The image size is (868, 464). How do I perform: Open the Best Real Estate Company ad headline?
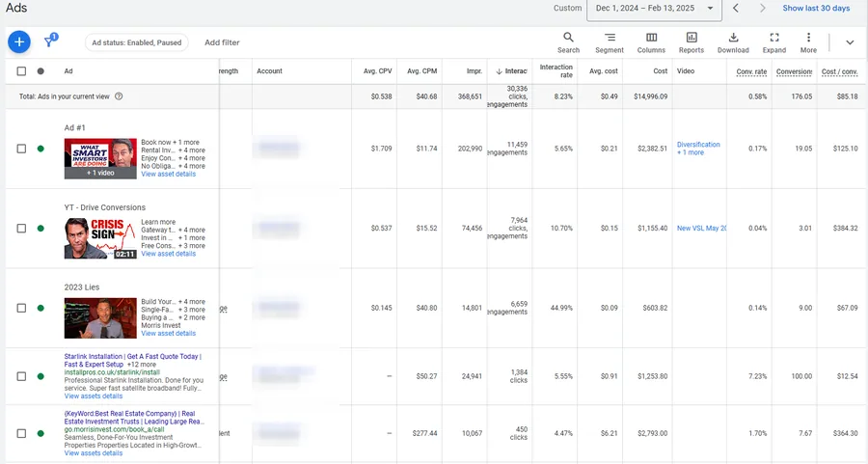coord(133,418)
